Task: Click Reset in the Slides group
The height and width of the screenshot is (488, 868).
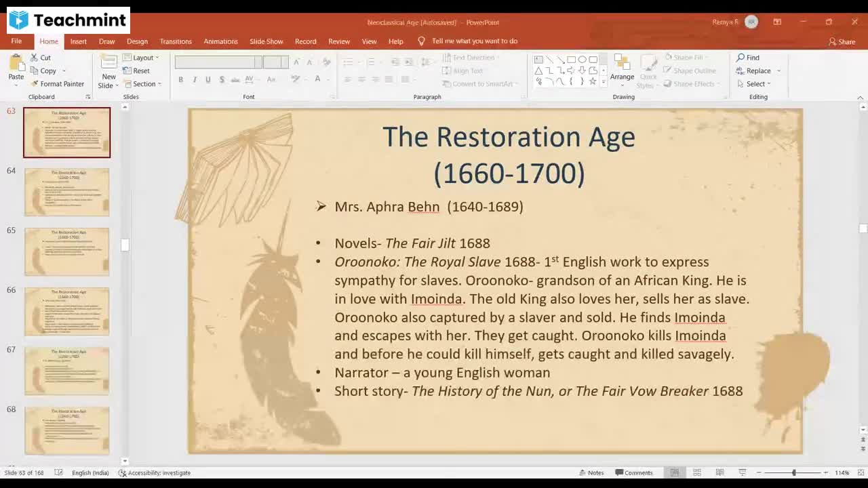Action: coord(136,70)
